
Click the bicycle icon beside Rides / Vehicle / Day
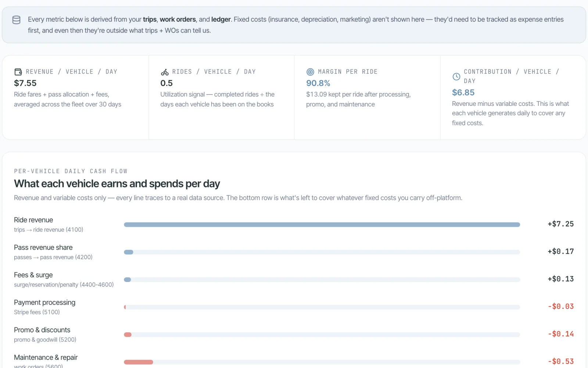click(165, 72)
